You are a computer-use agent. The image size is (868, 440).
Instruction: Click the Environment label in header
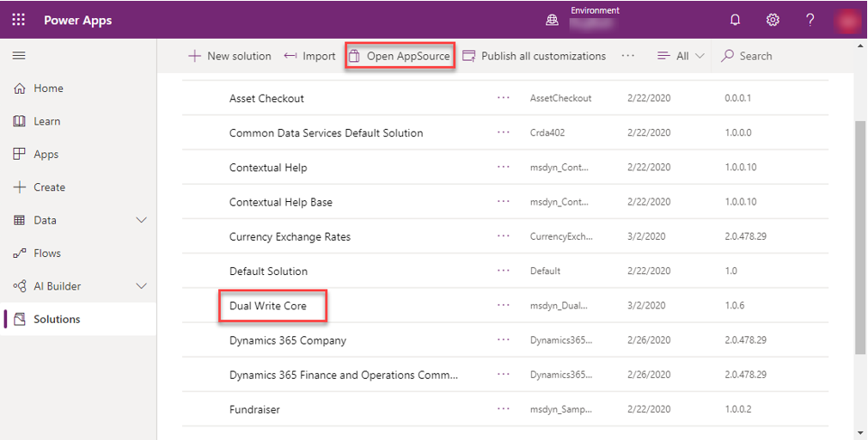(595, 10)
